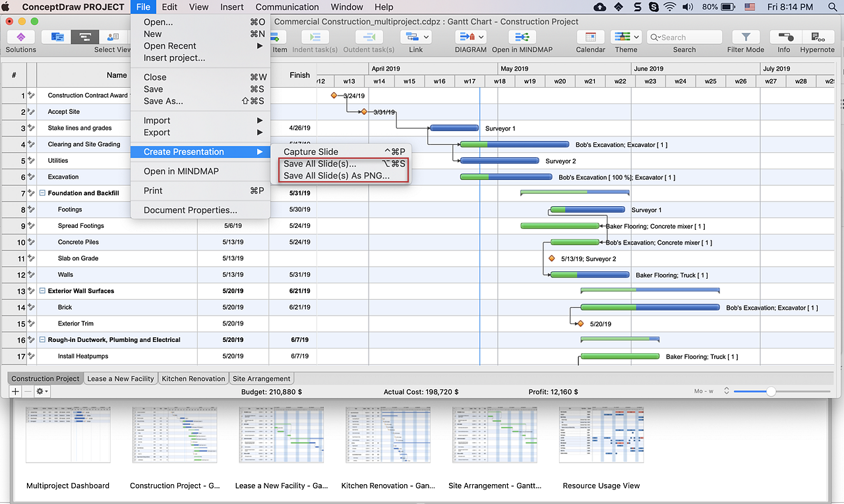844x504 pixels.
Task: Click the Wi-Fi icon in the menu bar
Action: [x=670, y=7]
